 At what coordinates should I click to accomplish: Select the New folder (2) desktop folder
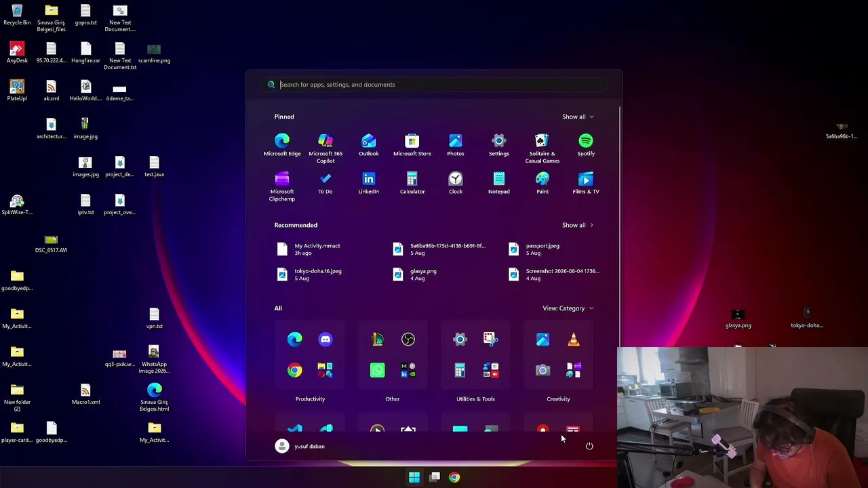click(x=17, y=397)
